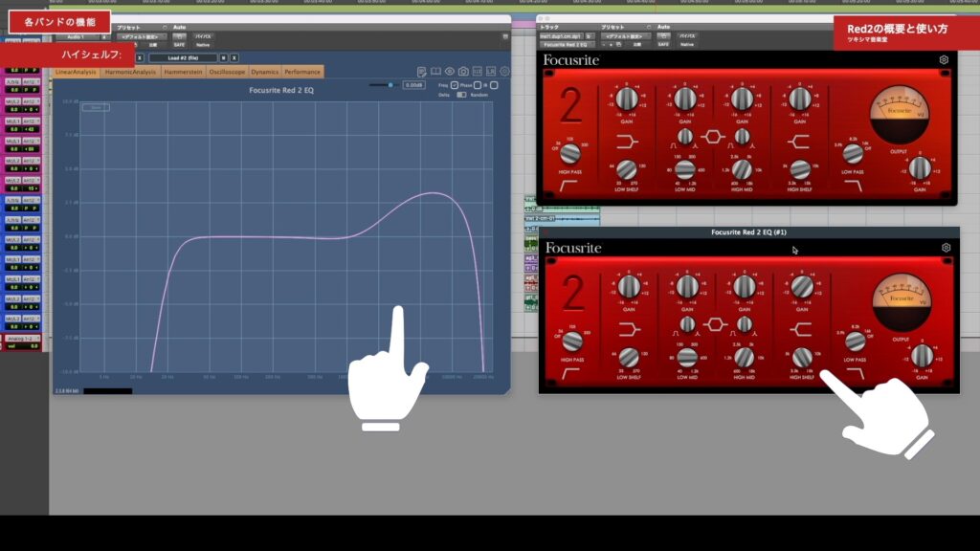Open preset dropdown in analyzer plugin header
980x551 pixels.
pos(141,37)
